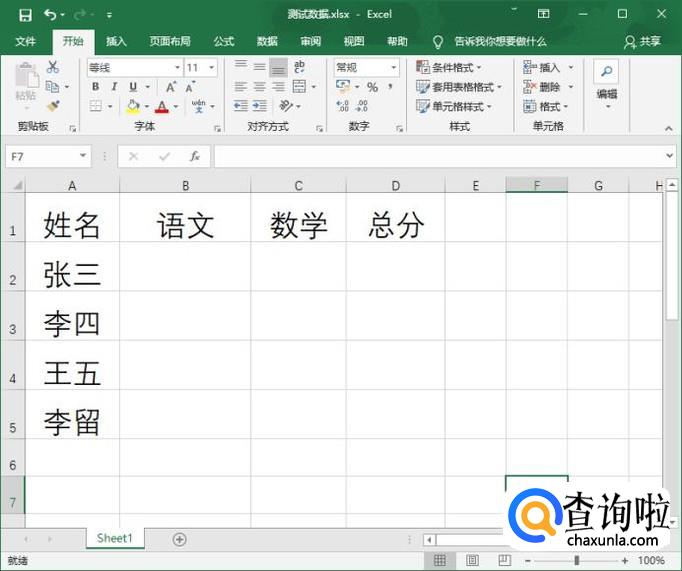
Task: Apply percent style
Action: (372, 87)
